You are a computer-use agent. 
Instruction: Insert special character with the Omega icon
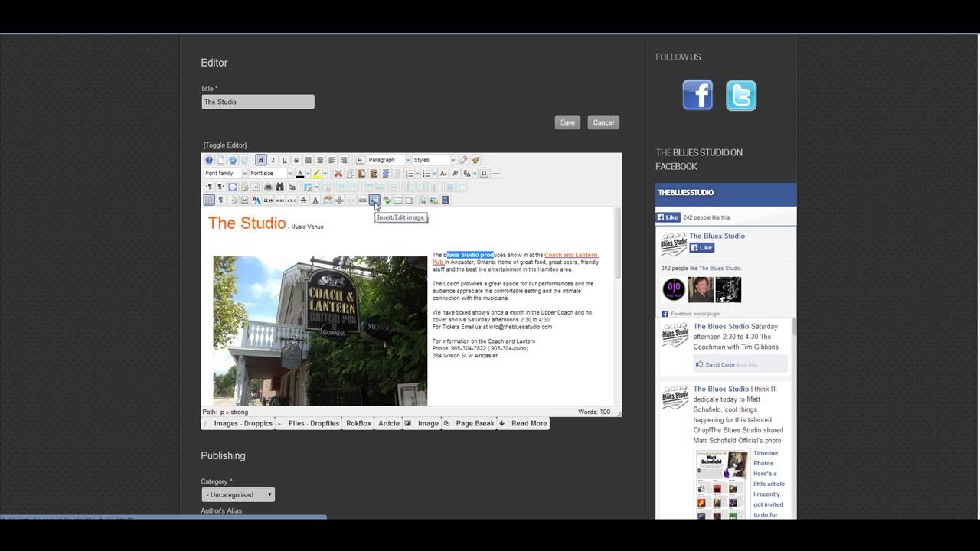[x=484, y=174]
